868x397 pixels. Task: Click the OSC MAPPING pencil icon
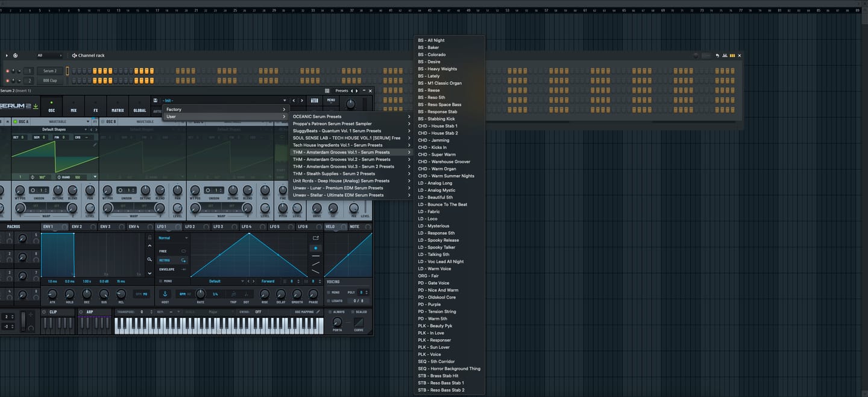pyautogui.click(x=318, y=312)
